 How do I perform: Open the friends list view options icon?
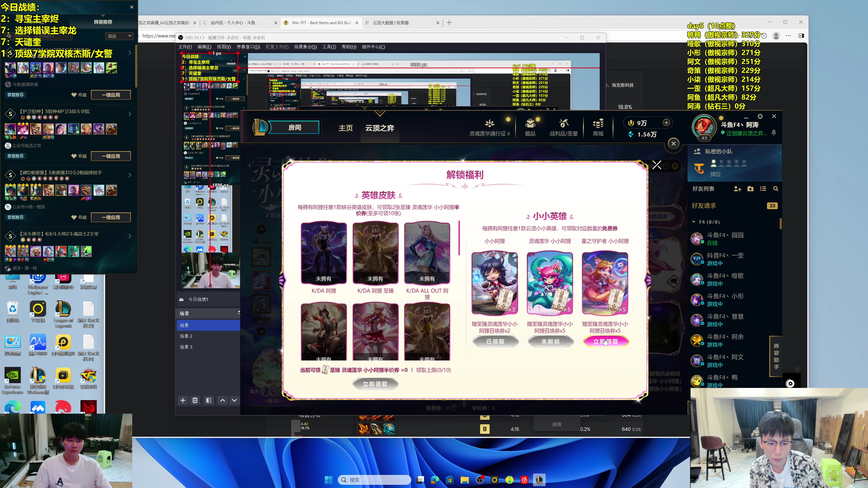click(763, 189)
